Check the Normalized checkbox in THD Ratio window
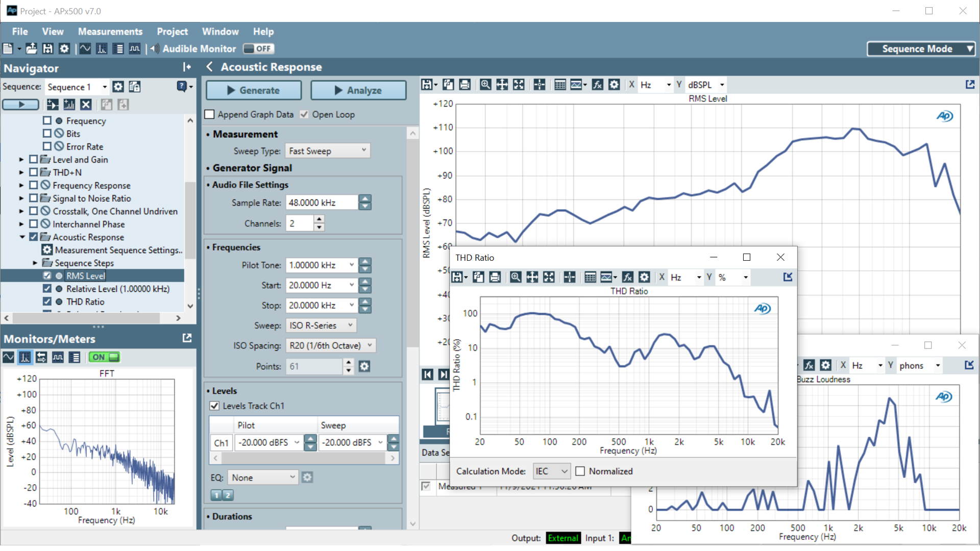 click(x=580, y=471)
